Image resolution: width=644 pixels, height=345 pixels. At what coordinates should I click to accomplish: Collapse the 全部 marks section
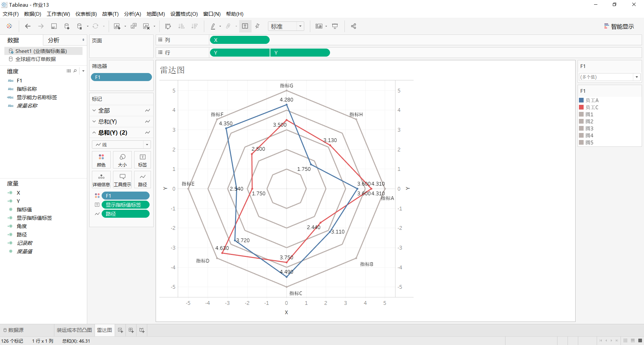click(94, 110)
